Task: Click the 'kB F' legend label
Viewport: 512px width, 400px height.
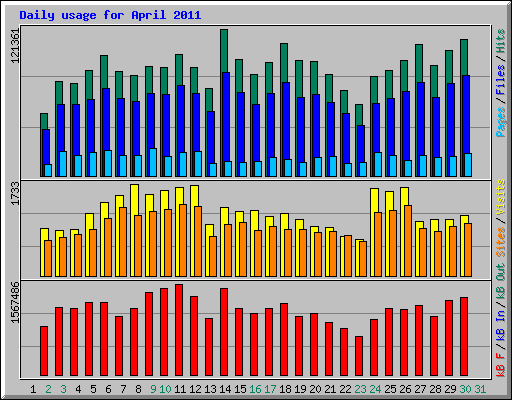Action: 501,365
